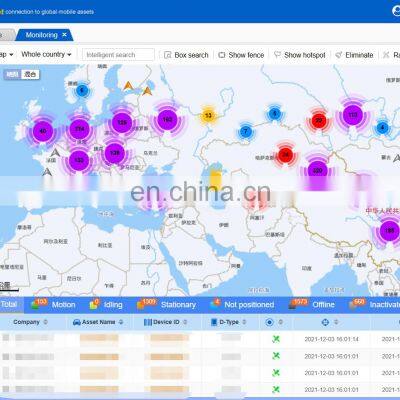This screenshot has width=400, height=400.
Task: Open the cluster marker labeled 40
Action: pos(43,131)
